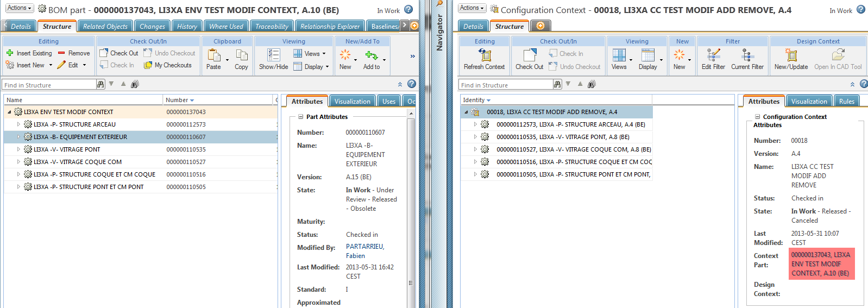Open help icon in Configuration Context title
Image resolution: width=868 pixels, height=308 pixels.
pos(861,10)
